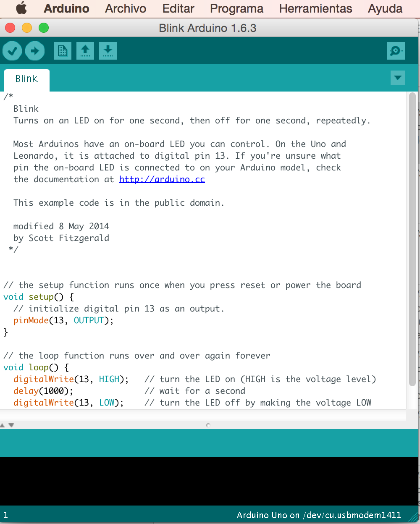Image resolution: width=420 pixels, height=524 pixels.
Task: Click the line number indicator in status bar
Action: [5, 515]
